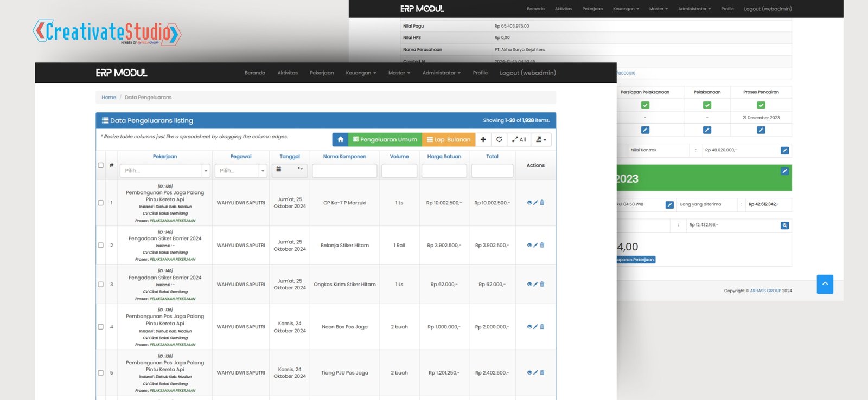Open the Pekerjaan filter dropdown

pyautogui.click(x=165, y=171)
